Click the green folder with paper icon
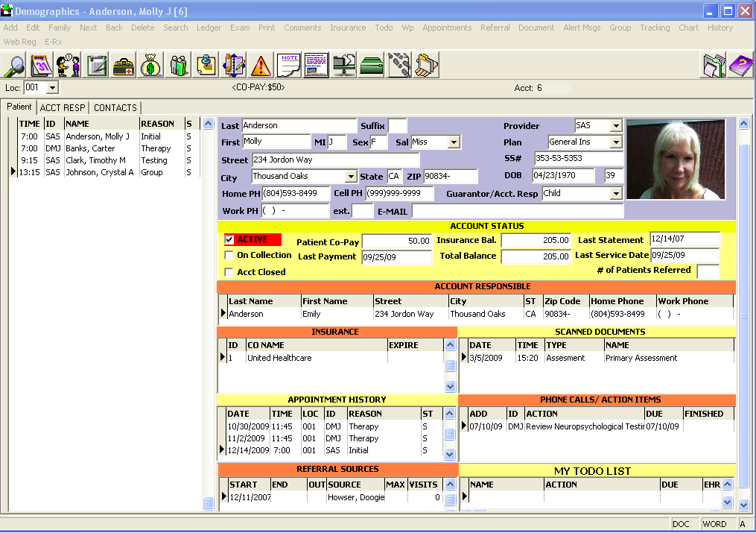Viewport: 756px width, 533px height. pyautogui.click(x=713, y=66)
